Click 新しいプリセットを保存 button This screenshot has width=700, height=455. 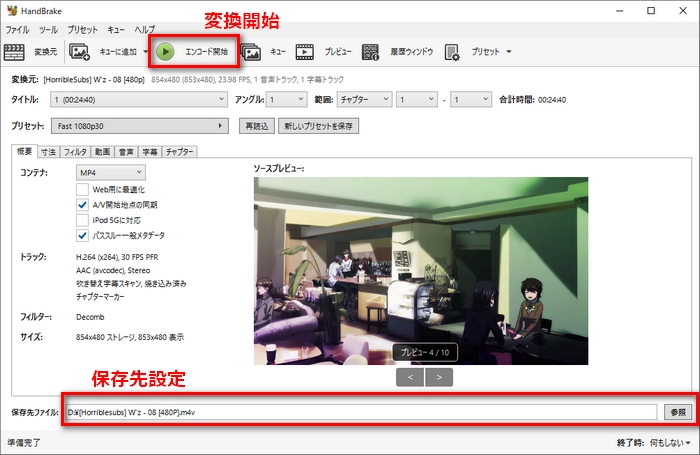coord(318,126)
